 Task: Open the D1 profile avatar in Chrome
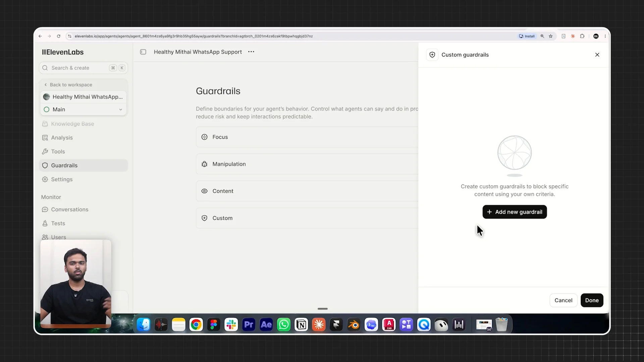tap(596, 36)
